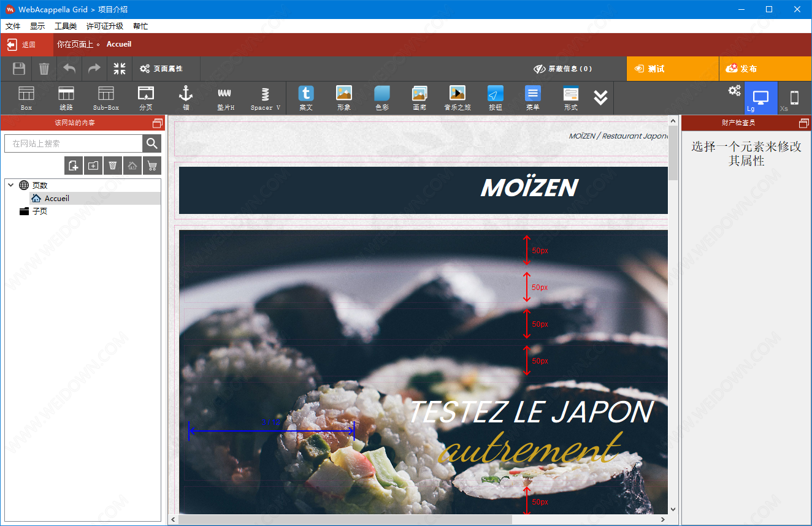Expand more elements with double chevron
This screenshot has height=526, width=812.
pos(601,97)
